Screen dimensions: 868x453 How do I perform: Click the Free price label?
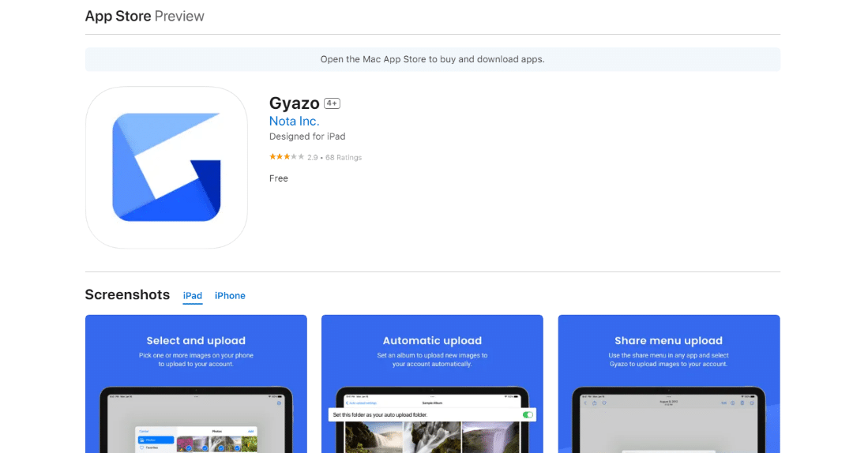click(x=279, y=178)
